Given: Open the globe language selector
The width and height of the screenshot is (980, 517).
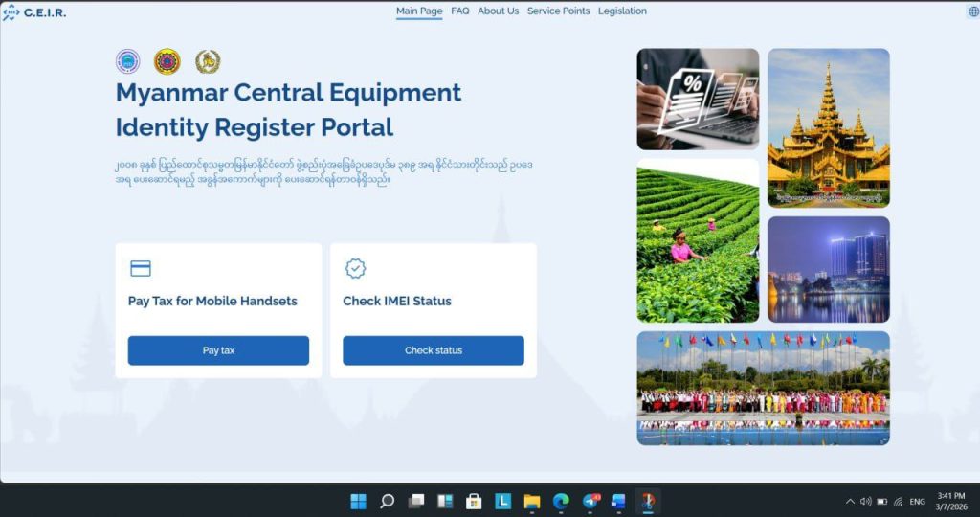Looking at the screenshot, I should coord(973,11).
